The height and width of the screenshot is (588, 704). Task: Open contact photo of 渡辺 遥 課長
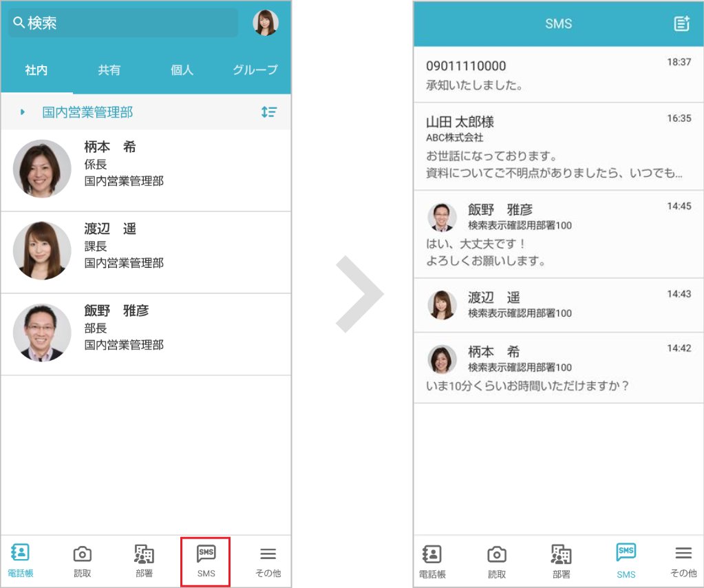click(42, 251)
